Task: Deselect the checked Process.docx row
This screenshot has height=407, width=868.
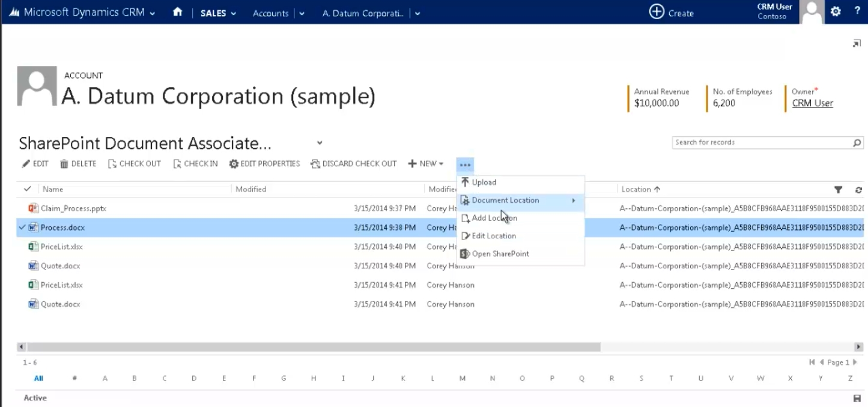Action: pyautogui.click(x=22, y=228)
